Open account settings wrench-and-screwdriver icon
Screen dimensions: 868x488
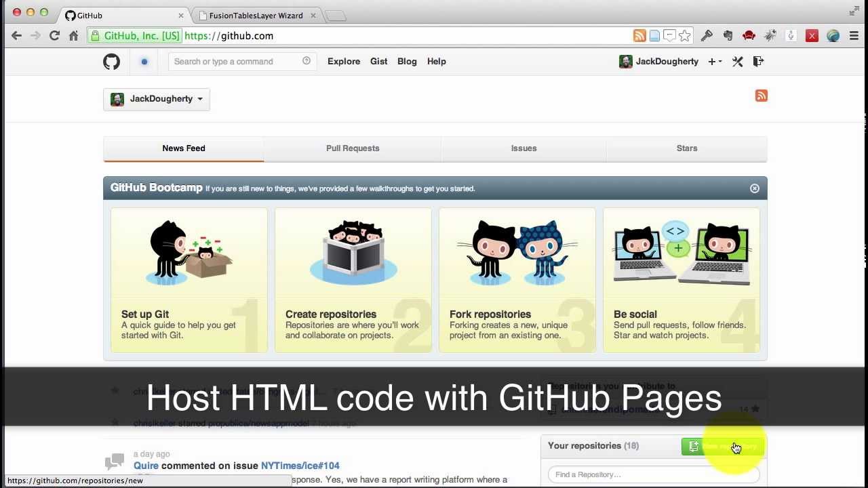click(738, 62)
